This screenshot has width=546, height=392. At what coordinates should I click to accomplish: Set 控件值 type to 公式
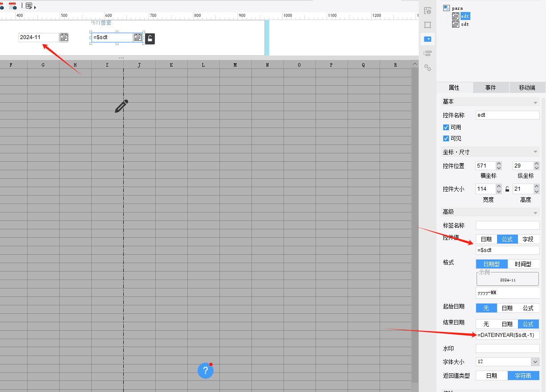pyautogui.click(x=507, y=239)
